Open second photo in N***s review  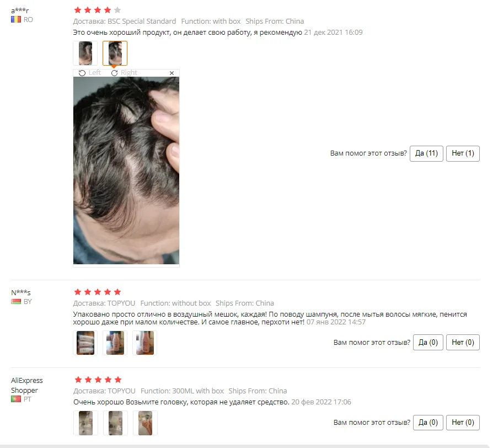pyautogui.click(x=115, y=343)
